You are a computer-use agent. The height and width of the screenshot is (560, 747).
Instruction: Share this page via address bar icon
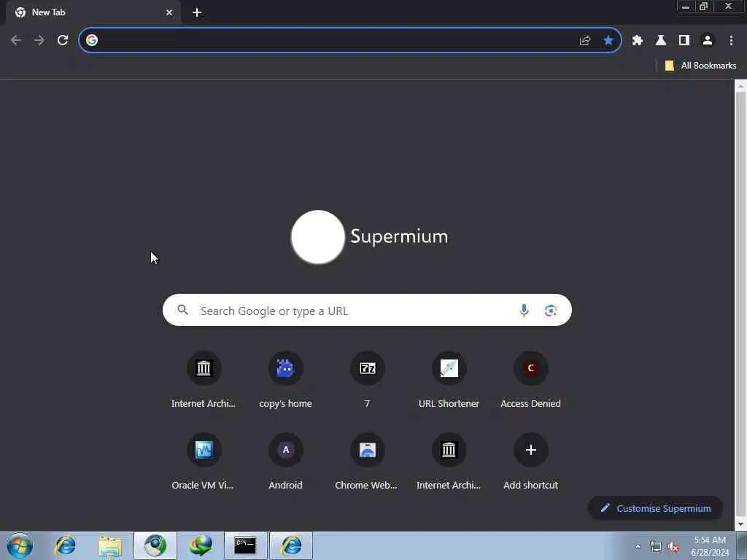[585, 41]
